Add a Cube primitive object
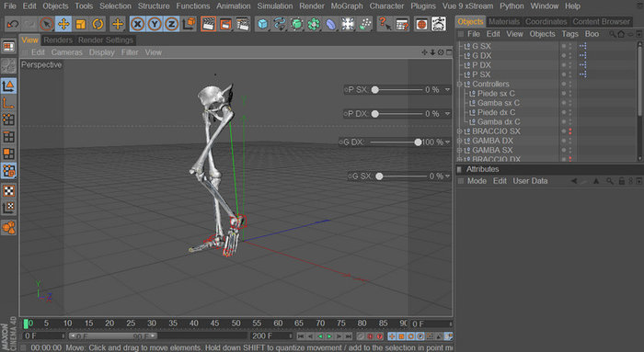This screenshot has height=352, width=644. click(x=262, y=24)
